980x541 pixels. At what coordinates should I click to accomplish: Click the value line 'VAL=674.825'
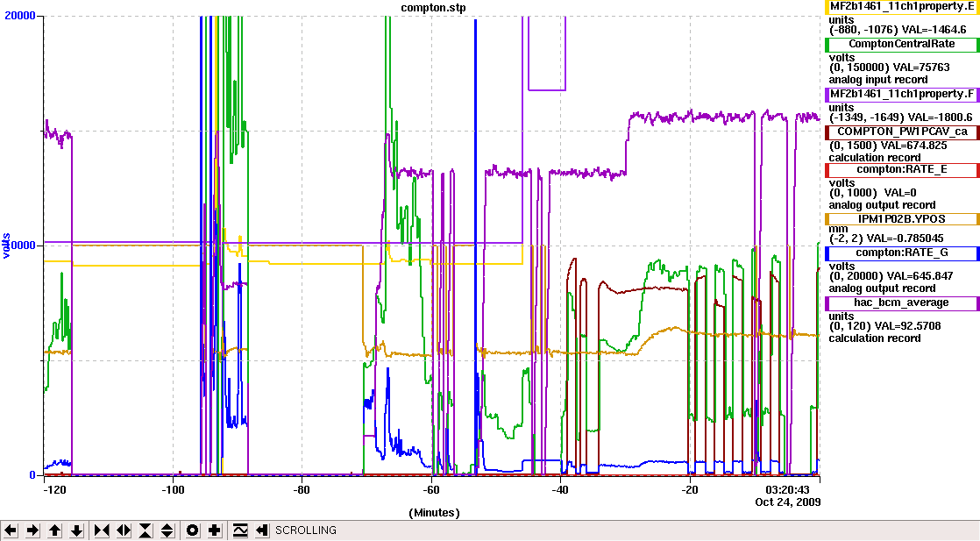click(913, 146)
